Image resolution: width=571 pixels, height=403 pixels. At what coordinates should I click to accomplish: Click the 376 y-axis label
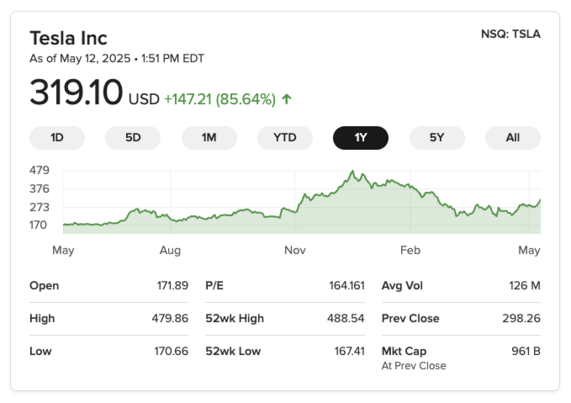point(39,189)
